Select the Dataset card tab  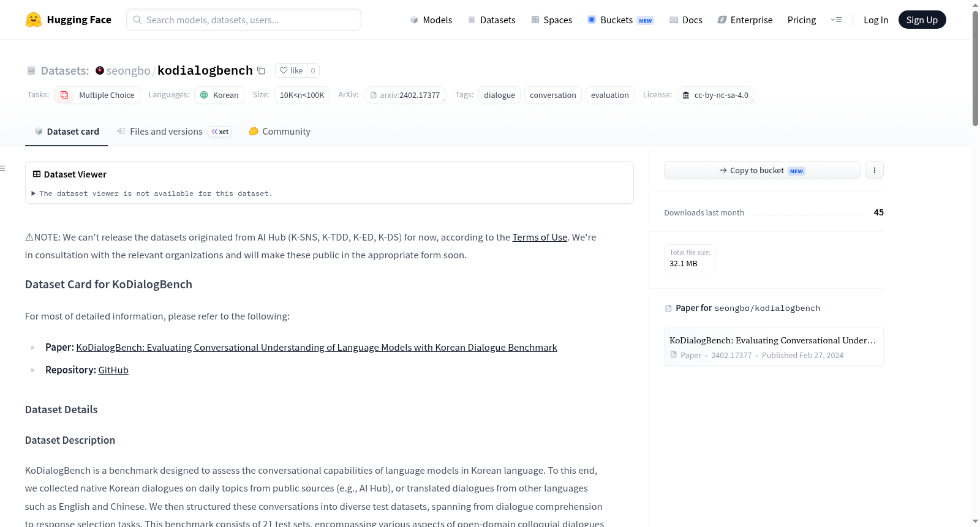click(x=67, y=132)
